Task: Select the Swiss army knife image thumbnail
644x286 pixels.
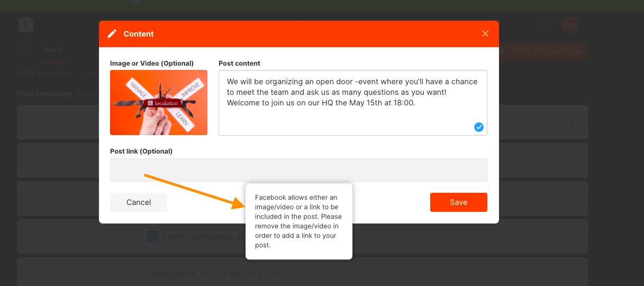Action: [x=159, y=103]
